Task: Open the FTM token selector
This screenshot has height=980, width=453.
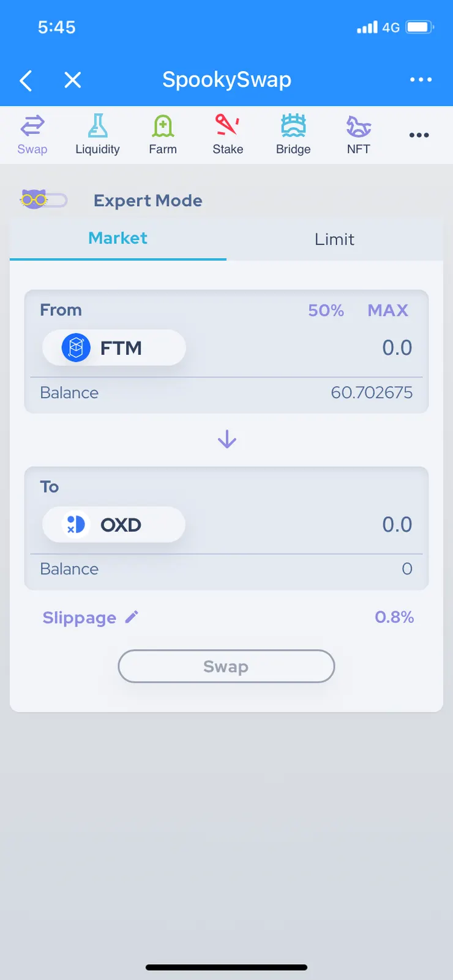Action: click(x=114, y=348)
